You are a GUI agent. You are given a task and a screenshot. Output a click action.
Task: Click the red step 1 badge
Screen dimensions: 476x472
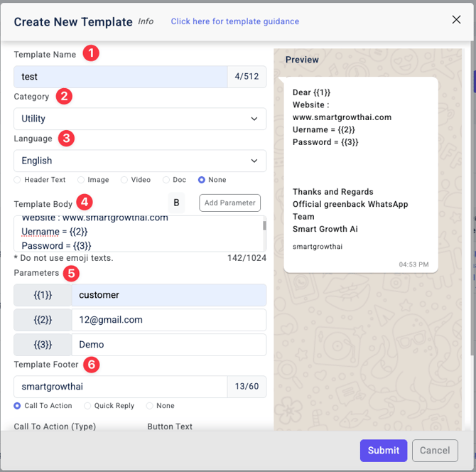click(91, 53)
